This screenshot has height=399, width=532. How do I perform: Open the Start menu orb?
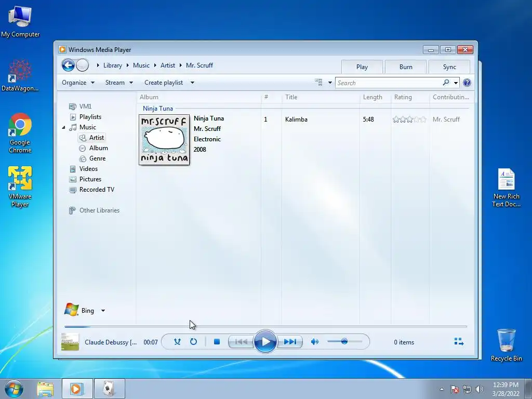(14, 389)
